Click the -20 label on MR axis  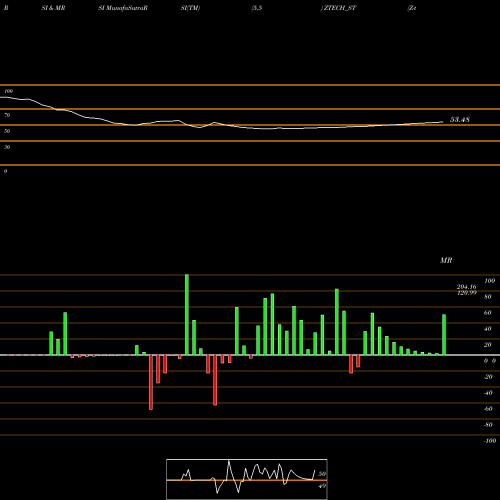click(x=488, y=377)
